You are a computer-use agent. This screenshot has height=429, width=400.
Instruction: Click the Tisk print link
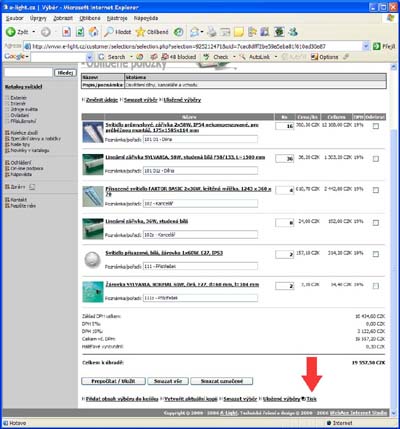click(x=312, y=399)
